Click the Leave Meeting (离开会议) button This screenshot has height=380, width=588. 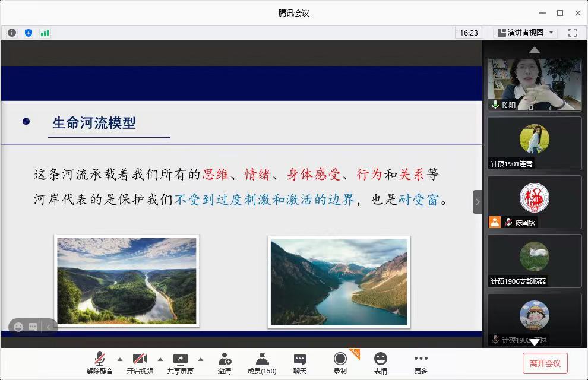point(545,363)
